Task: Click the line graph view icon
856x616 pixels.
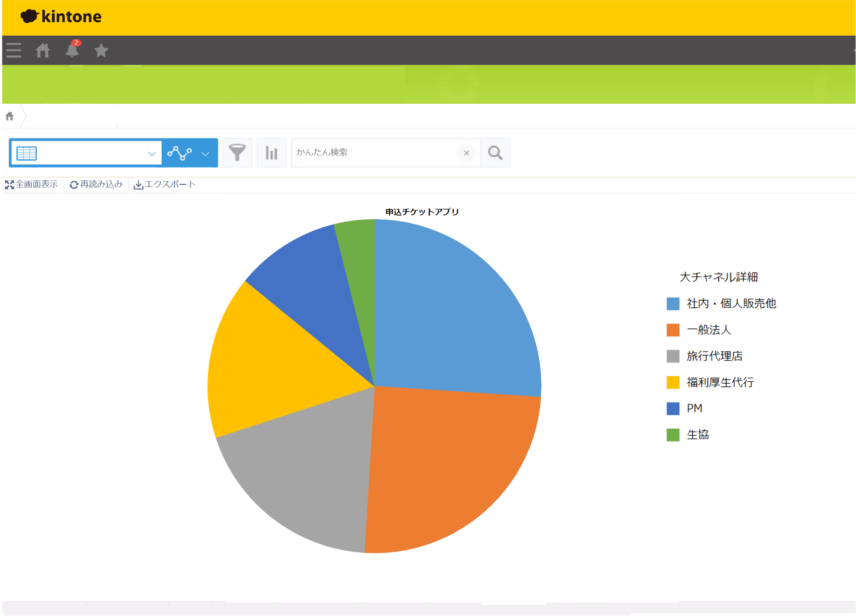Action: 179,153
